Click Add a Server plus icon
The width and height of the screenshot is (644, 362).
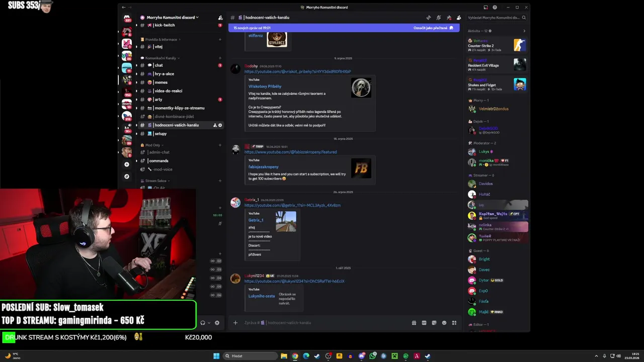point(127,164)
